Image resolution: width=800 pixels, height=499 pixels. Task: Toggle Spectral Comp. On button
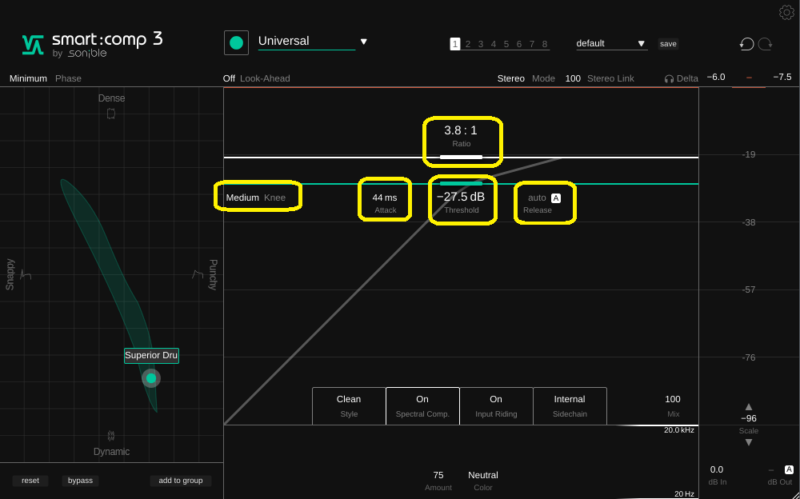pos(422,405)
